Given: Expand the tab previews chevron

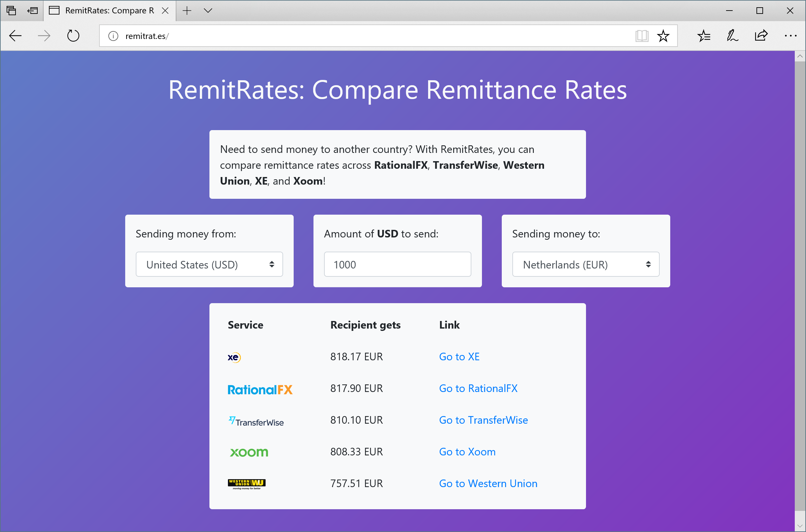Looking at the screenshot, I should pyautogui.click(x=208, y=11).
